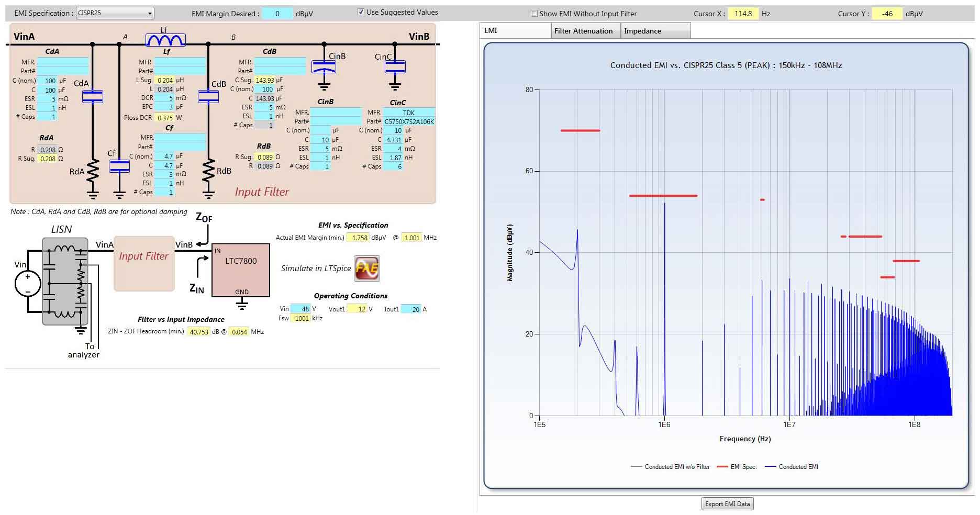Click the CdA capacitor symbol
Viewport: 980px width, 515px height.
coord(93,96)
